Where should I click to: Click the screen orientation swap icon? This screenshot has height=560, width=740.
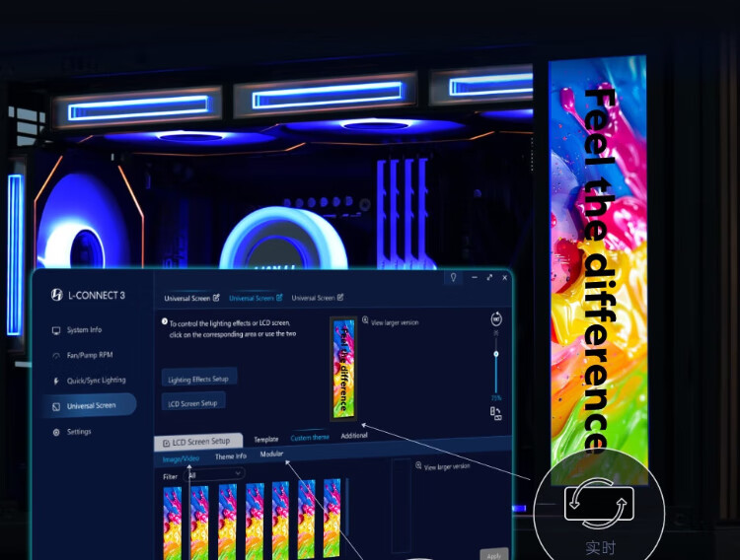[496, 414]
